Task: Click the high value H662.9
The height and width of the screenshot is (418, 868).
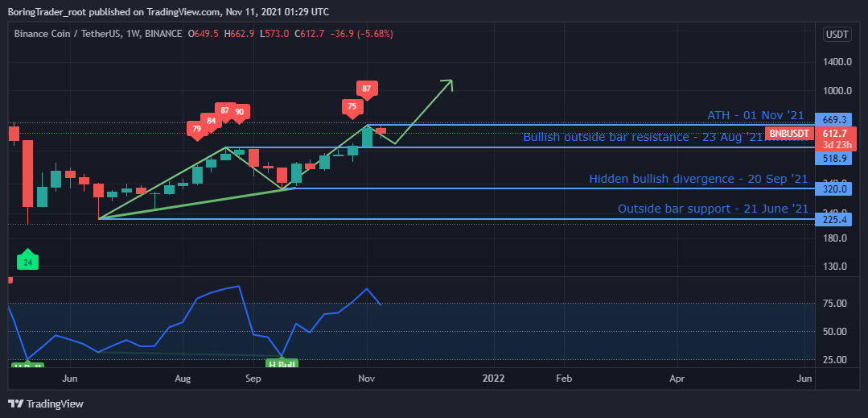Action: [239, 34]
